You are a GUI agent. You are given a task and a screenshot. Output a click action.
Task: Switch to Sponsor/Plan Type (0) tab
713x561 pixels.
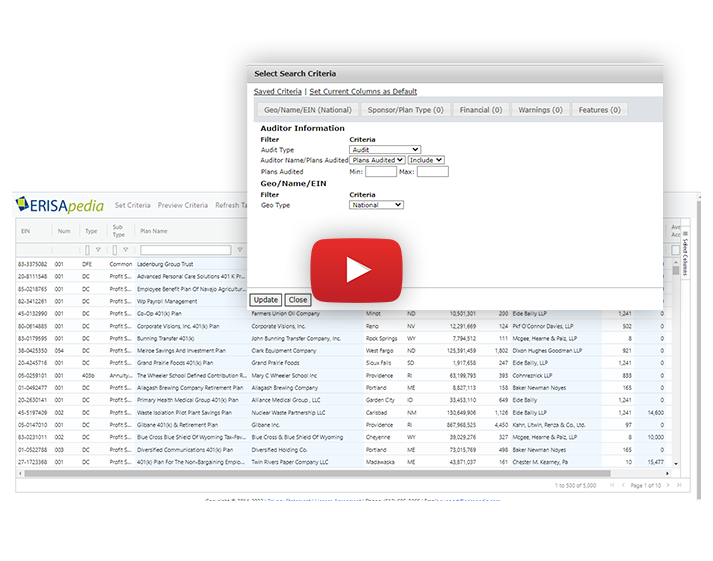click(x=406, y=110)
